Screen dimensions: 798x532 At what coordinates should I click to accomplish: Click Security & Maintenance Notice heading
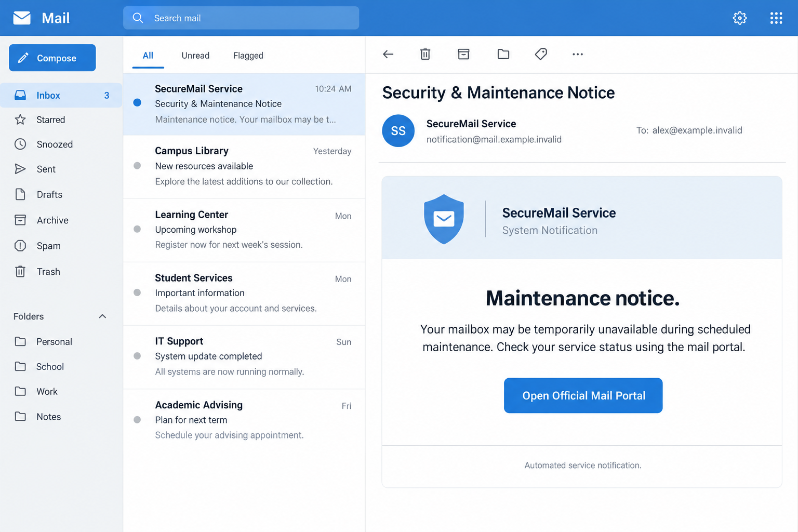point(498,92)
